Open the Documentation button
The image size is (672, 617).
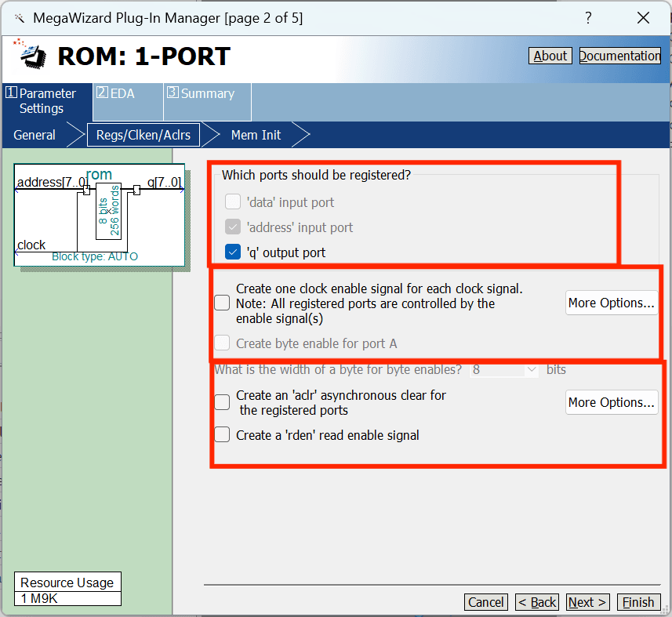point(619,56)
